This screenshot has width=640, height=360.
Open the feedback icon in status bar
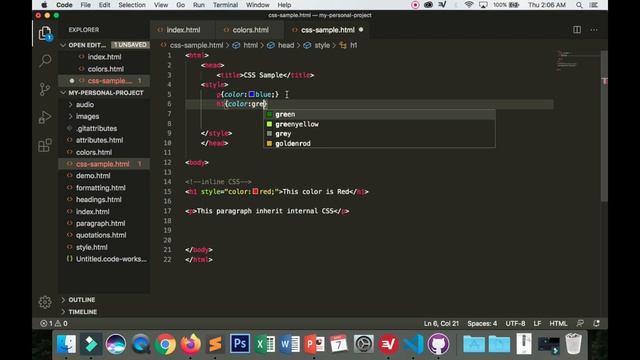(x=580, y=324)
